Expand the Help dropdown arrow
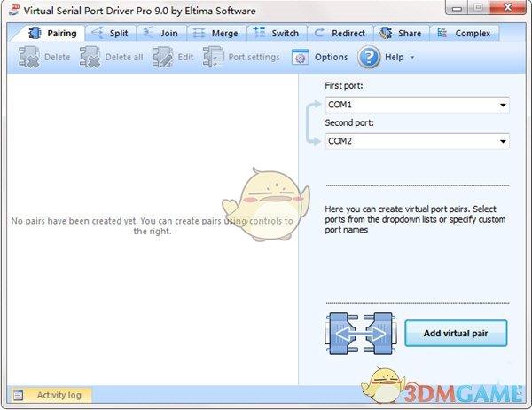This screenshot has width=532, height=410. click(412, 58)
